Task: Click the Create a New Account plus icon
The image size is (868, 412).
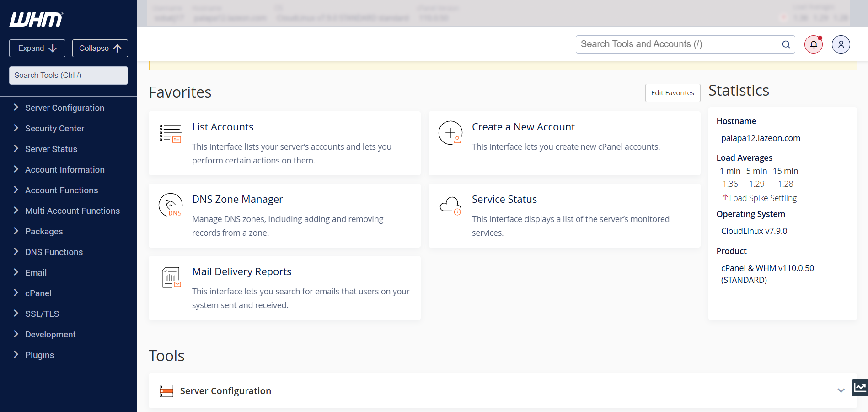Action: 450,133
